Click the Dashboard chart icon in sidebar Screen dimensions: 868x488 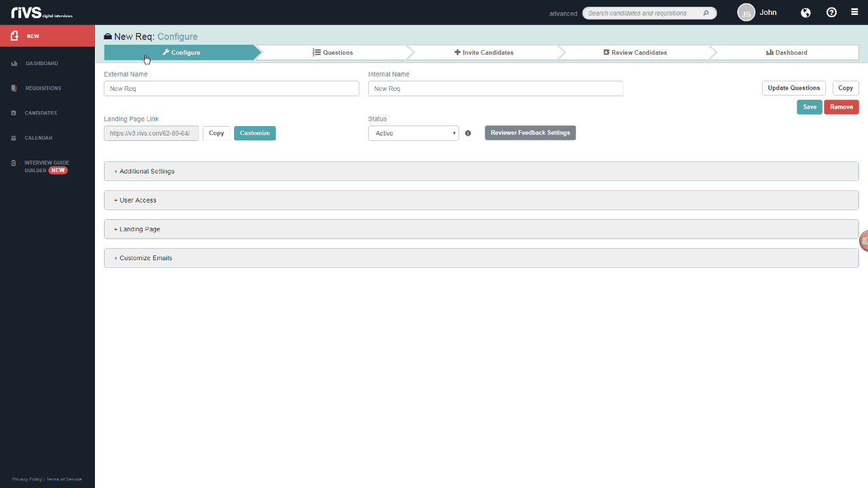[14, 64]
